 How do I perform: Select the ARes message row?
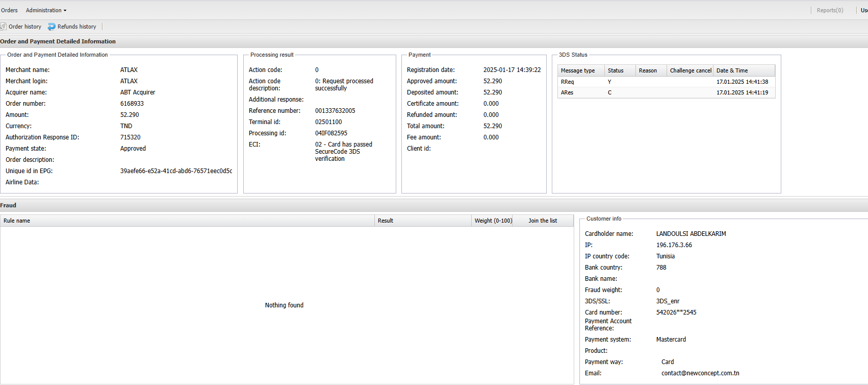567,93
